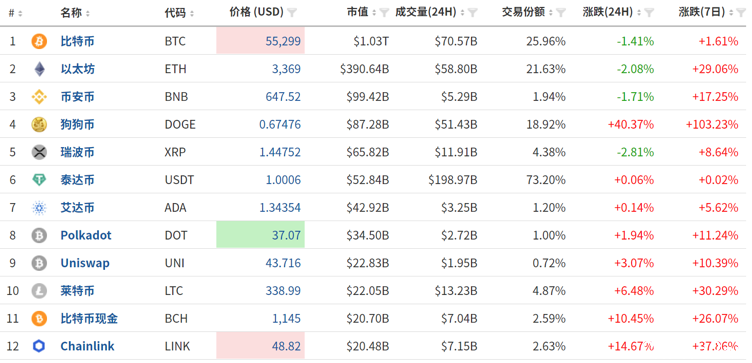Image resolution: width=752 pixels, height=363 pixels.
Task: Open the 比特币 coin link
Action: [x=77, y=42]
